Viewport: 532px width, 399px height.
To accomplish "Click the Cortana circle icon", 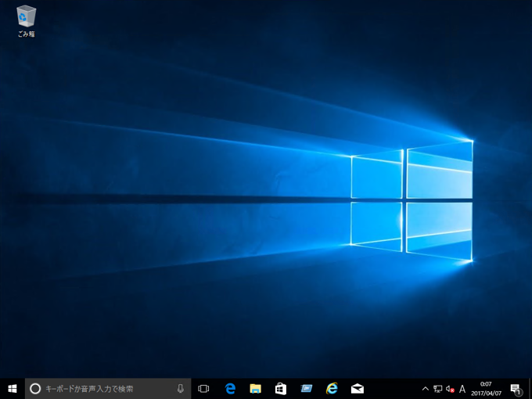I will coord(35,389).
